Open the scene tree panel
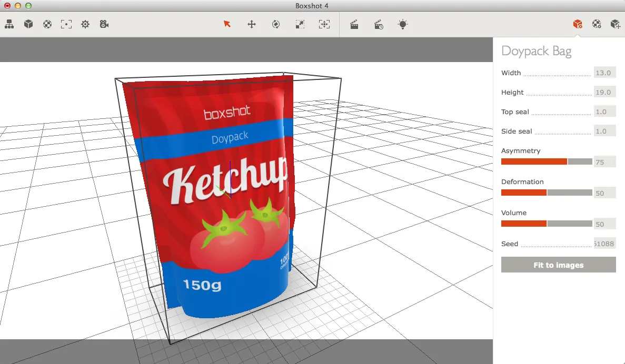625x364 pixels. [x=9, y=24]
